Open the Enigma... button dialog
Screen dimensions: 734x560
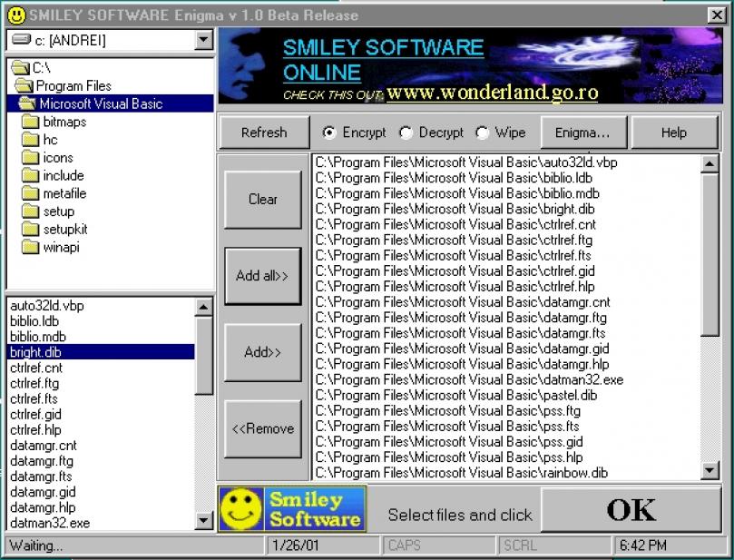[582, 133]
